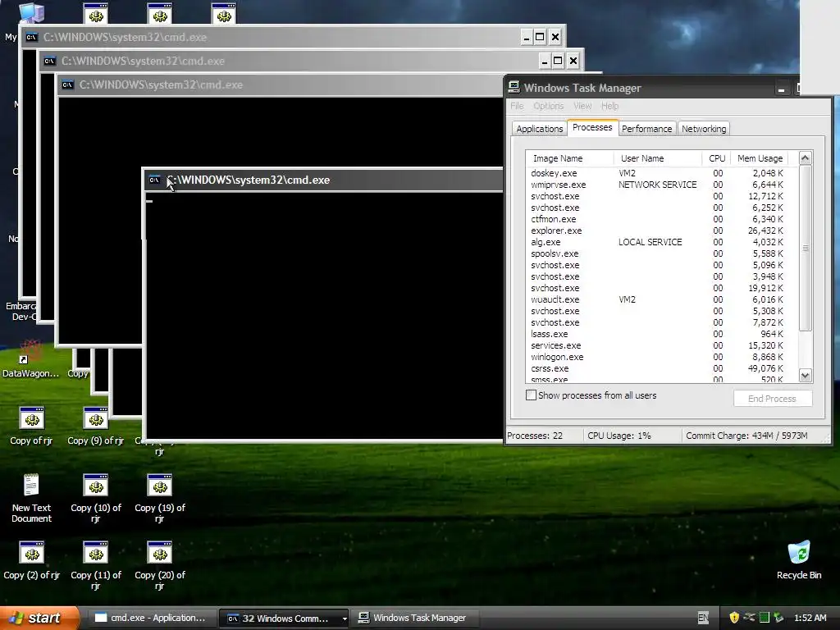
Task: Click the process list scroll up arrow
Action: pos(805,157)
